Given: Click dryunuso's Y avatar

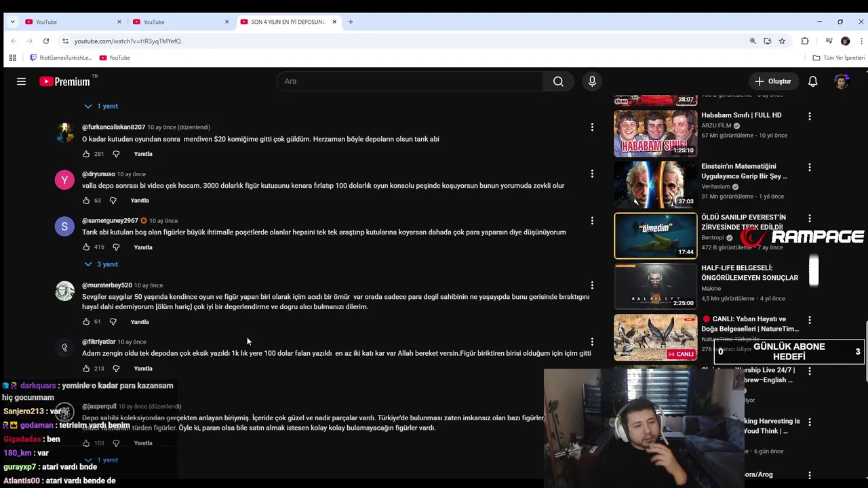Looking at the screenshot, I should [64, 180].
